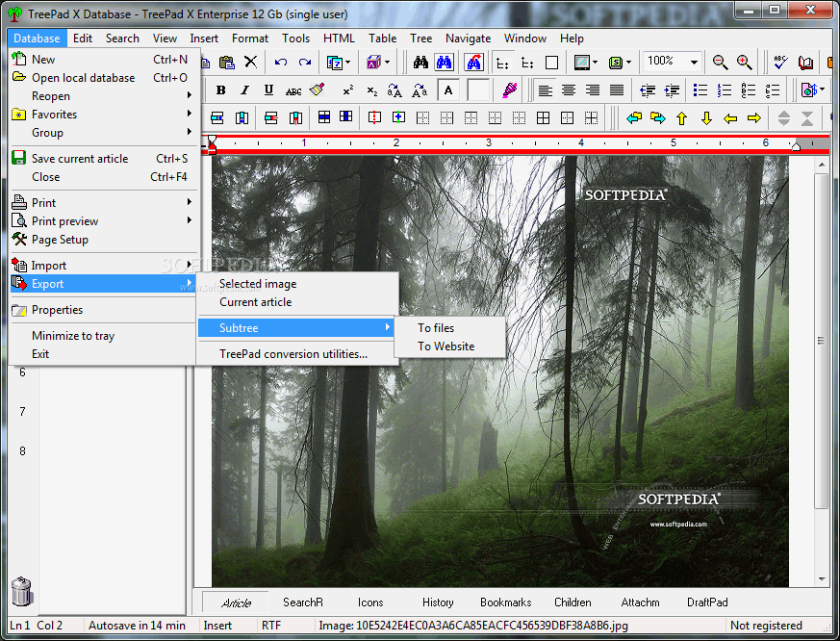
Task: Toggle italic formatting
Action: coord(244,90)
